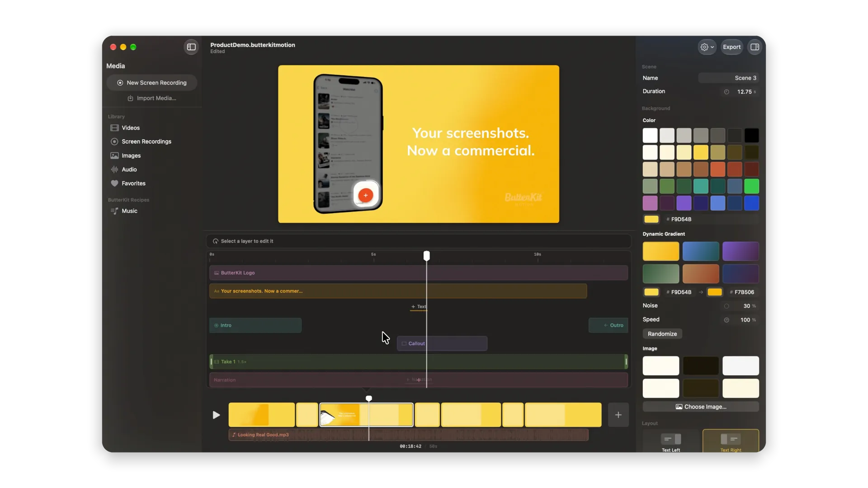Screen dimensions: 868x488
Task: Open the Videos library icon
Action: click(x=114, y=128)
